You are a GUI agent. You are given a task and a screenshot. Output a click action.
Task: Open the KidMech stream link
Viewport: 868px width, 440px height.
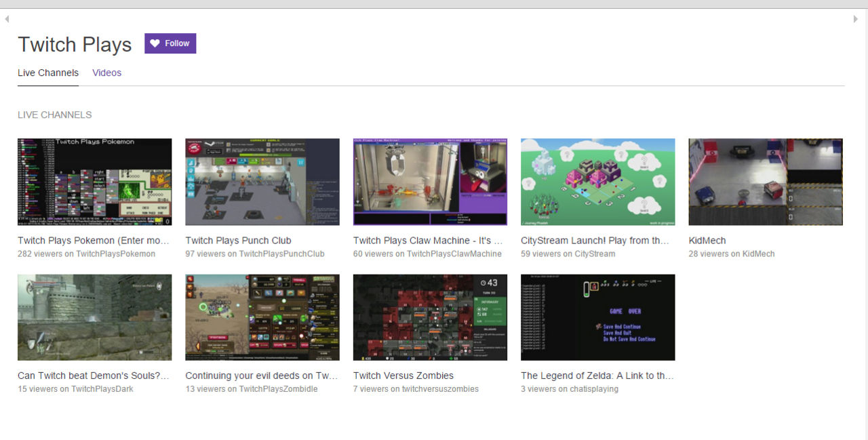click(707, 240)
